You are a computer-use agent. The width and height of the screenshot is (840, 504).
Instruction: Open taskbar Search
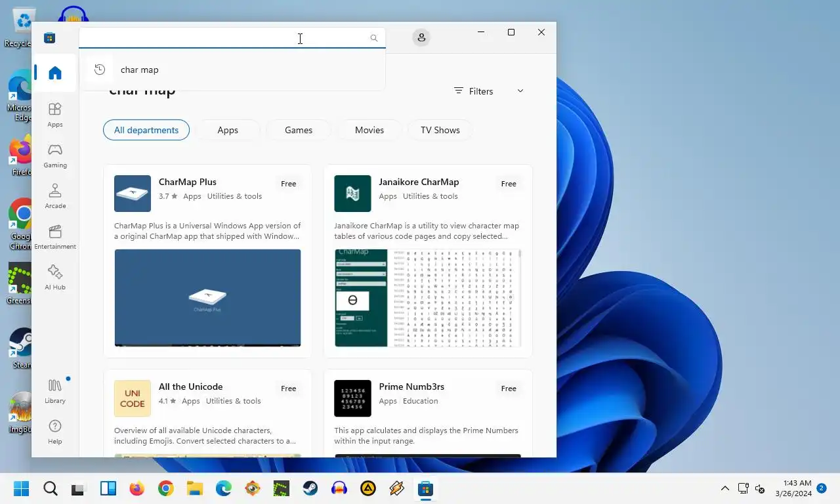pos(51,488)
